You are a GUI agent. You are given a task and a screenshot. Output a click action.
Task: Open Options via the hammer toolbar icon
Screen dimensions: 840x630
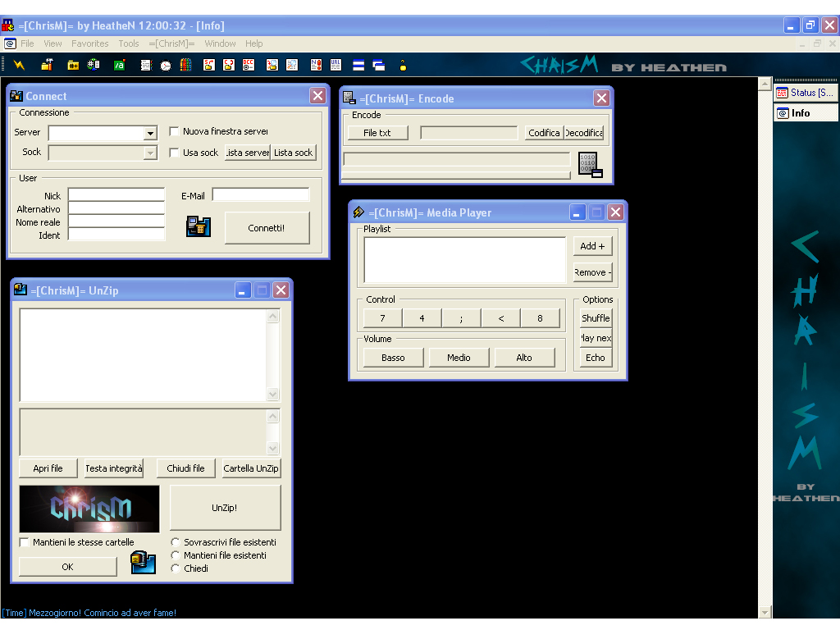click(x=47, y=65)
